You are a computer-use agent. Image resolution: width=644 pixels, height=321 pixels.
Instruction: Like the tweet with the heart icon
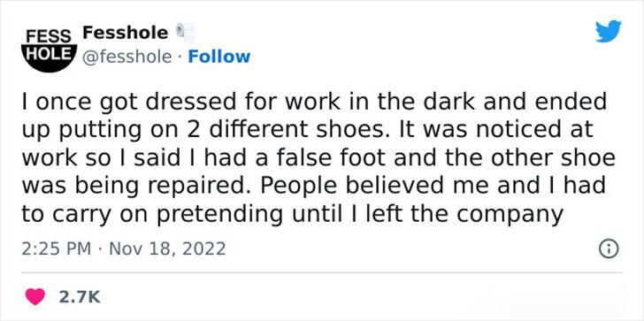click(35, 296)
